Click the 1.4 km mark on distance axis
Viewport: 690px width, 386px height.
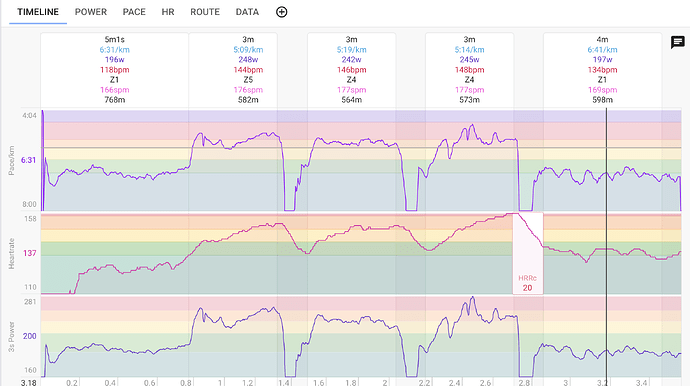point(284,382)
